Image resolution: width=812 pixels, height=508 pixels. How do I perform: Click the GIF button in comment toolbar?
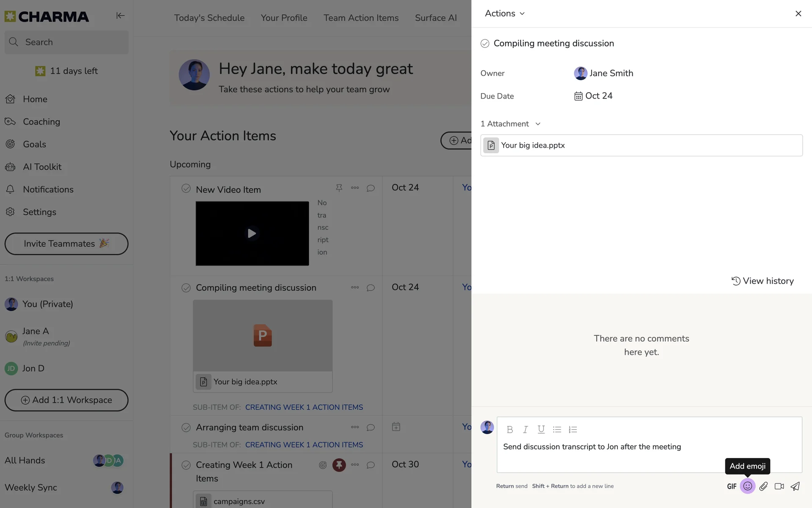tap(732, 486)
